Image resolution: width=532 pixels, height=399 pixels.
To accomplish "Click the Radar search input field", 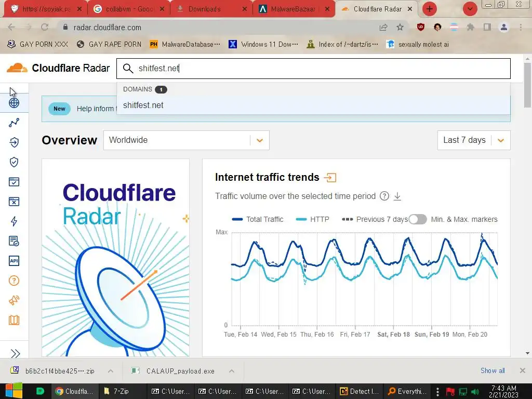I will coord(313,68).
